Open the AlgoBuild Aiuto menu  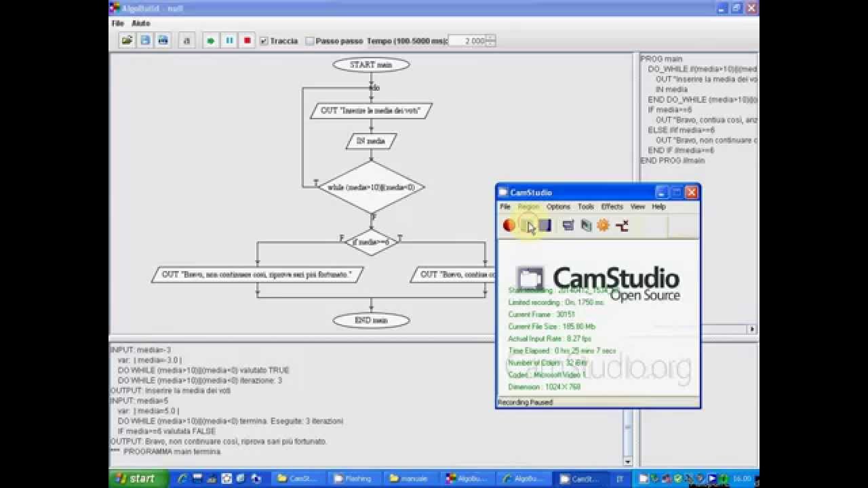click(141, 23)
